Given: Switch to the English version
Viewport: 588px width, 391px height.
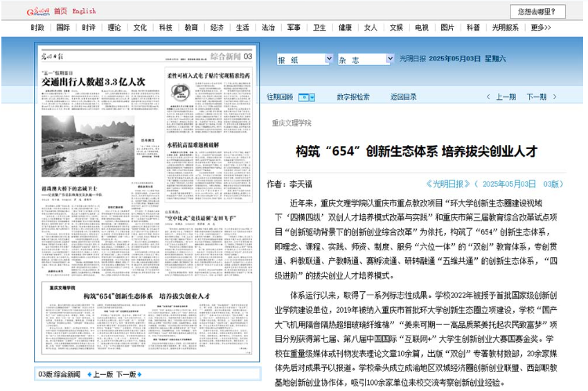Looking at the screenshot, I should coord(84,11).
